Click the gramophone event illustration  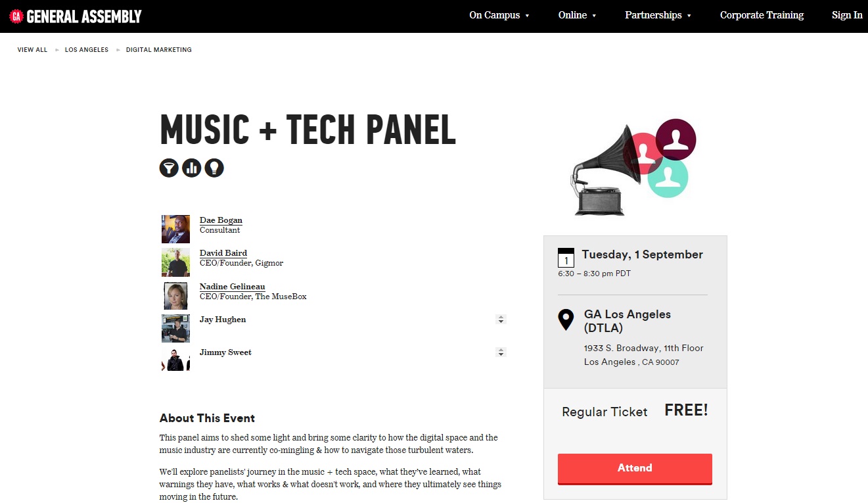pos(629,170)
